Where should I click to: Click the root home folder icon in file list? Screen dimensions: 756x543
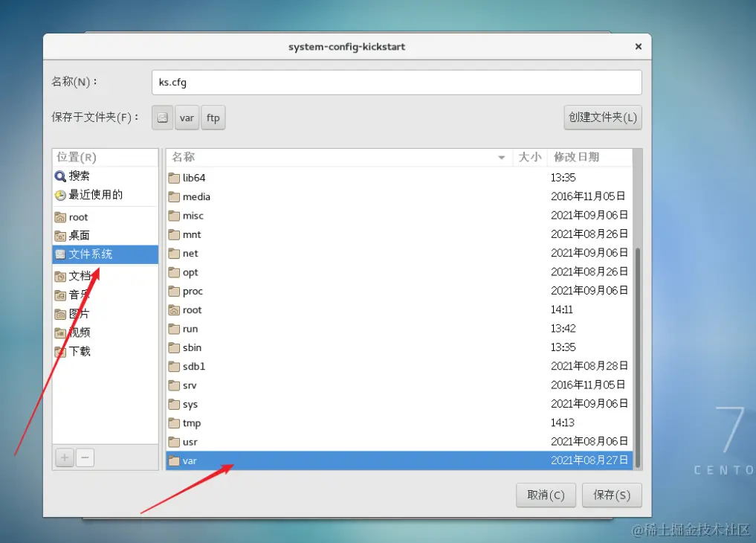pyautogui.click(x=174, y=310)
